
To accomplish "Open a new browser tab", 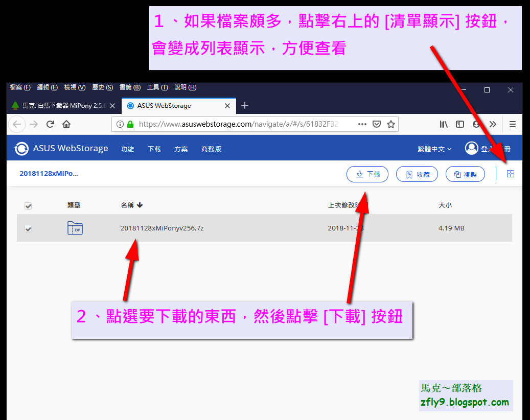I will [x=245, y=105].
